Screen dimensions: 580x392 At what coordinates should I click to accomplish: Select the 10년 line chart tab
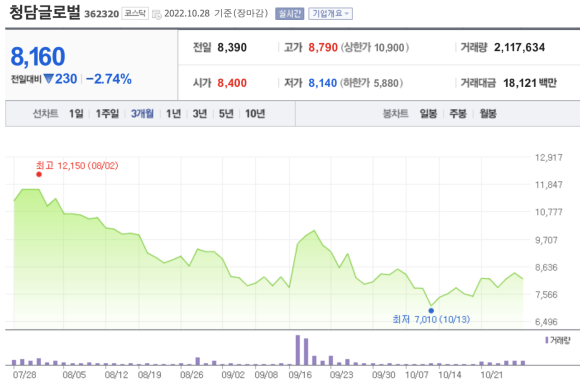255,114
